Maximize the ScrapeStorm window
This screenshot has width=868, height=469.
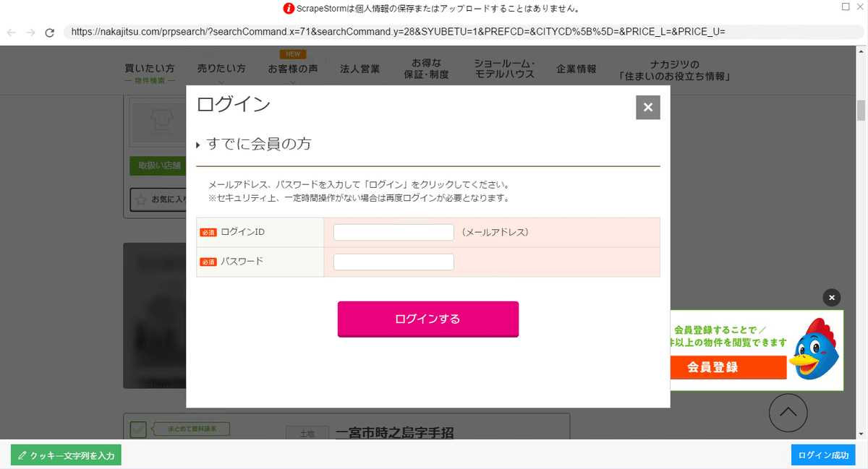coord(846,7)
